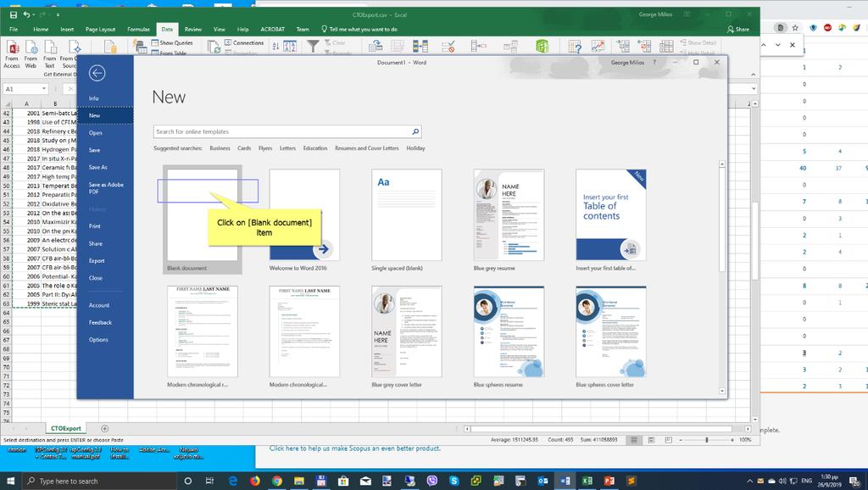868x490 pixels.
Task: Switch to Normal view in Excel's status bar
Action: pyautogui.click(x=634, y=440)
